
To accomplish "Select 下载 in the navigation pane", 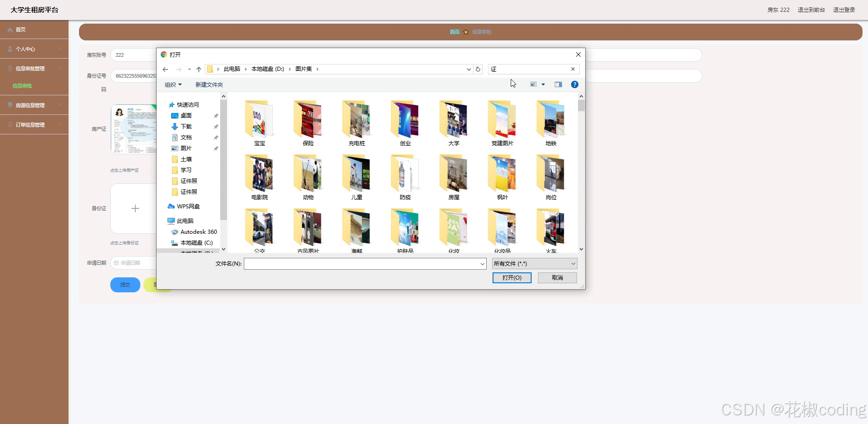I will coord(186,127).
